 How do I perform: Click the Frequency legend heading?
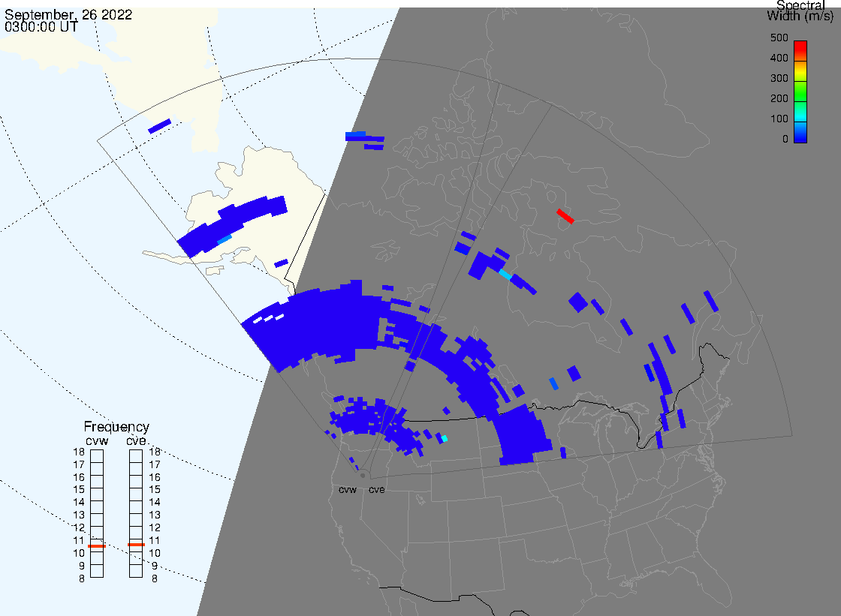116,427
